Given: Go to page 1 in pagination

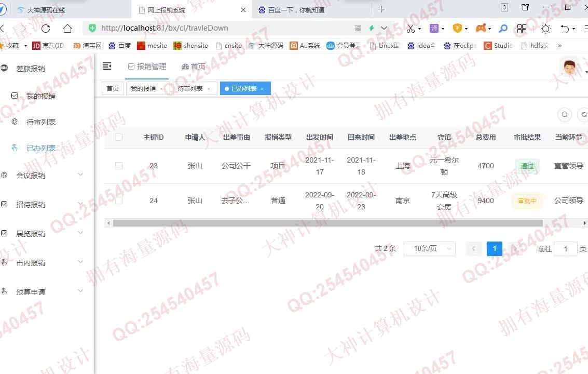Looking at the screenshot, I should (x=494, y=249).
